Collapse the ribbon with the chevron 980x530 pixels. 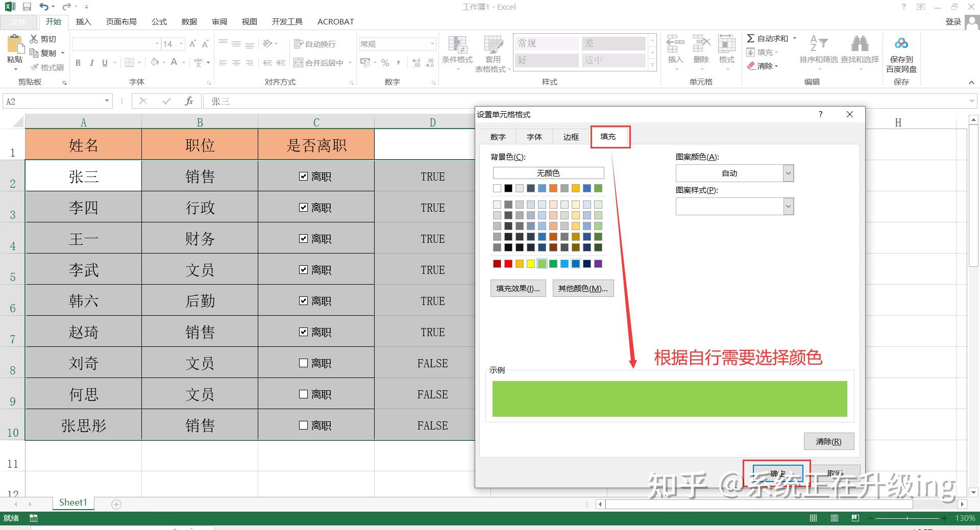(971, 82)
